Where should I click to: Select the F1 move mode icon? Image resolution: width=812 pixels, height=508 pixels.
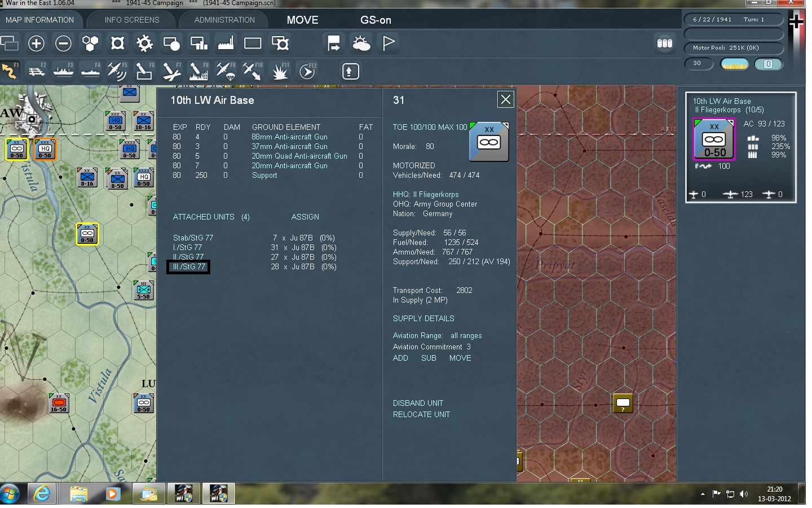(10, 71)
